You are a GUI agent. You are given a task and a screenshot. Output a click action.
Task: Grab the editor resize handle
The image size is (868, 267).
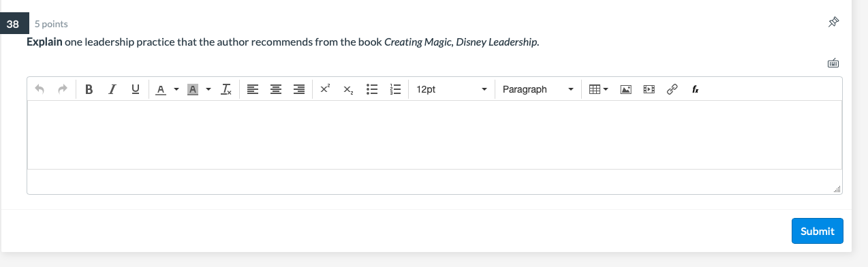coord(837,189)
